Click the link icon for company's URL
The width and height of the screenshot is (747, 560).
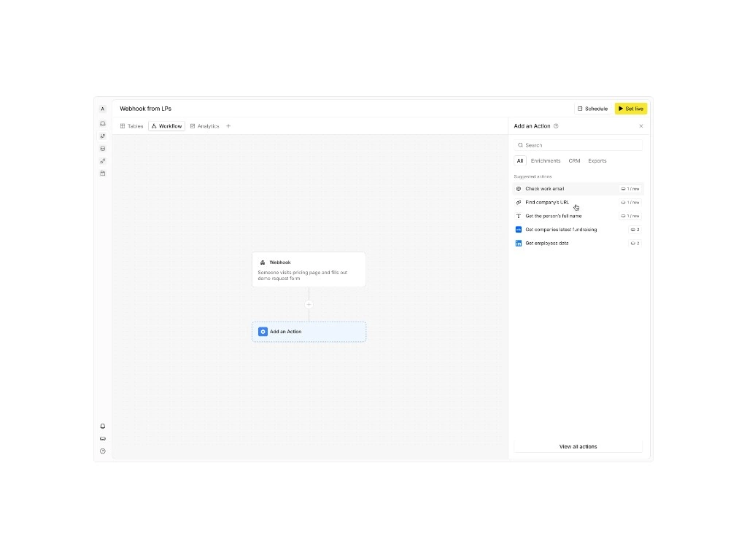519,203
